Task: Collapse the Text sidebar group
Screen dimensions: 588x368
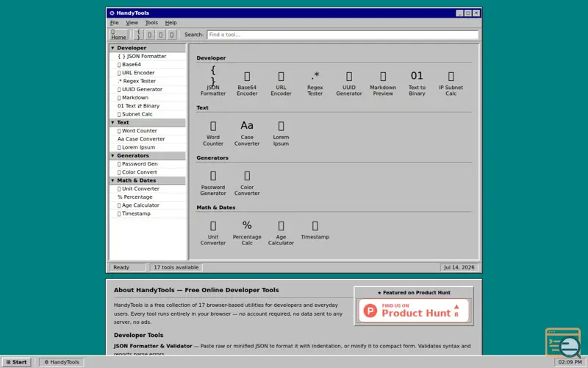Action: click(148, 122)
